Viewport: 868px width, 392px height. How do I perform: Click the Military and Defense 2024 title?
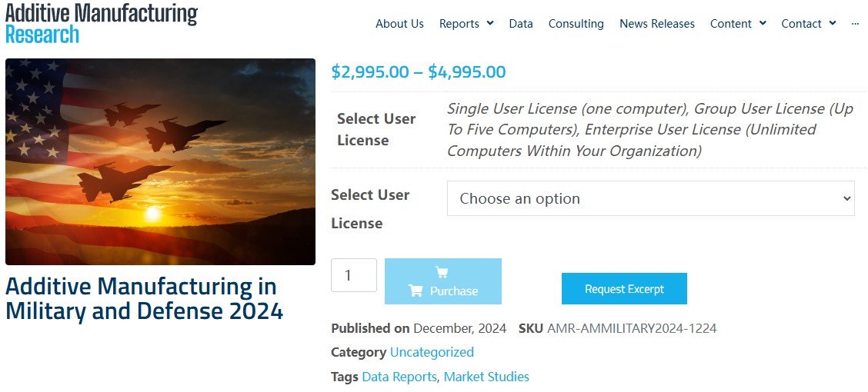tap(144, 299)
